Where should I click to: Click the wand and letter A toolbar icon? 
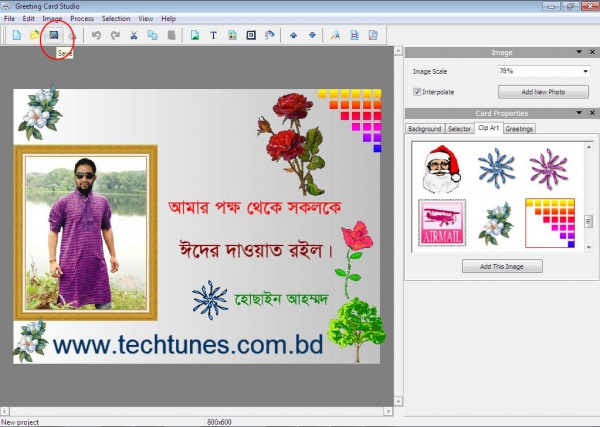pyautogui.click(x=336, y=35)
